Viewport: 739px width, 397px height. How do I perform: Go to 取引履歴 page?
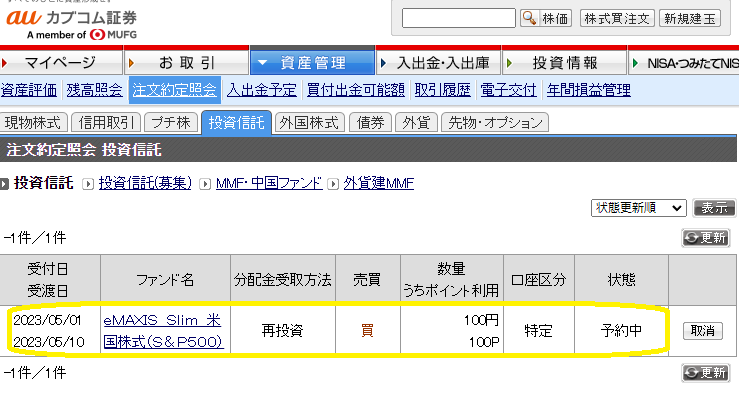point(443,90)
